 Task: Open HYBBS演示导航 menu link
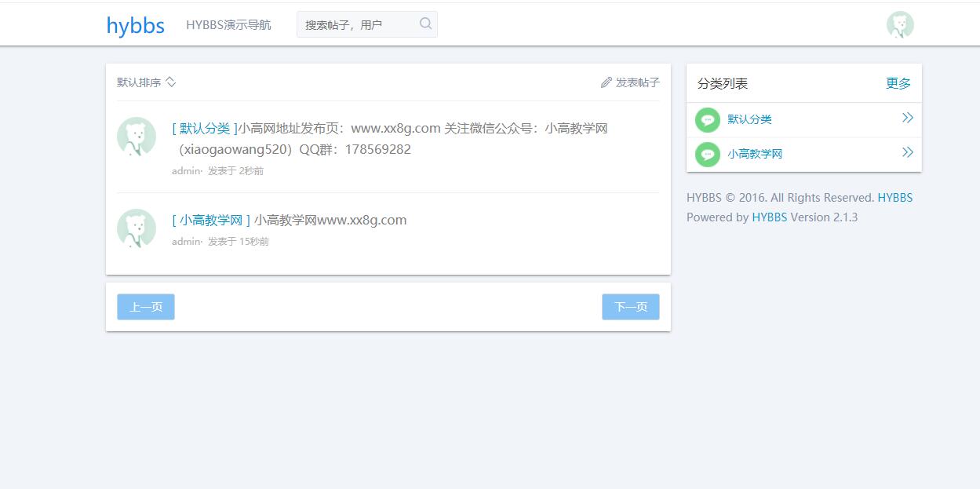(x=228, y=24)
